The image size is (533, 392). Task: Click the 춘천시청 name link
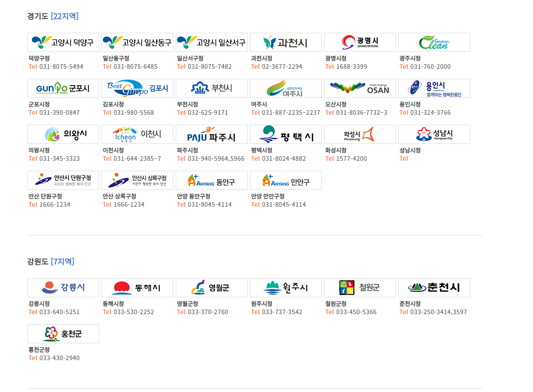click(410, 304)
